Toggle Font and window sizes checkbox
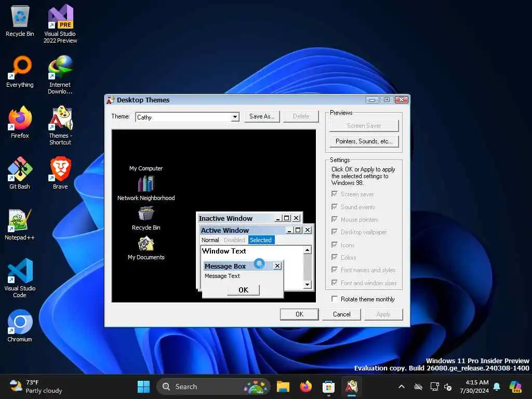The height and width of the screenshot is (399, 532). [x=335, y=283]
